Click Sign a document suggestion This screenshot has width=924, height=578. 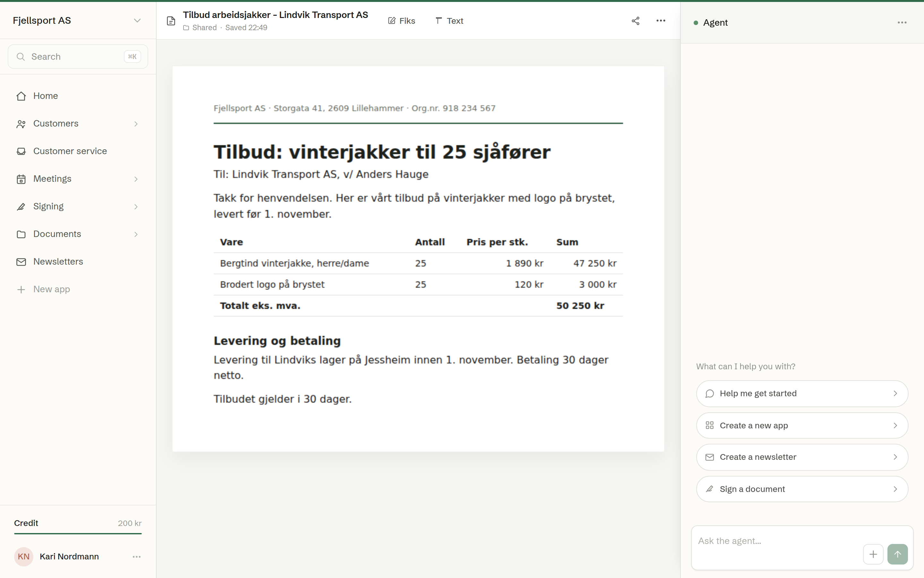(x=802, y=489)
